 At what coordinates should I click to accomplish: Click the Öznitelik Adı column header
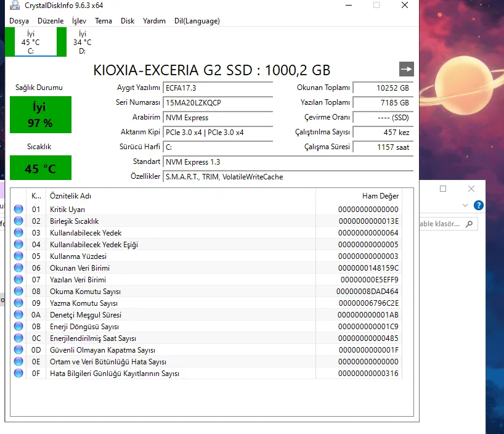tap(181, 196)
